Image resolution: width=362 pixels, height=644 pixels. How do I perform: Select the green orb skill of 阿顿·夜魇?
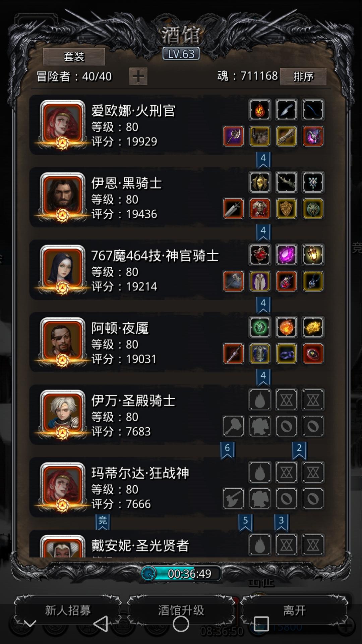[260, 327]
